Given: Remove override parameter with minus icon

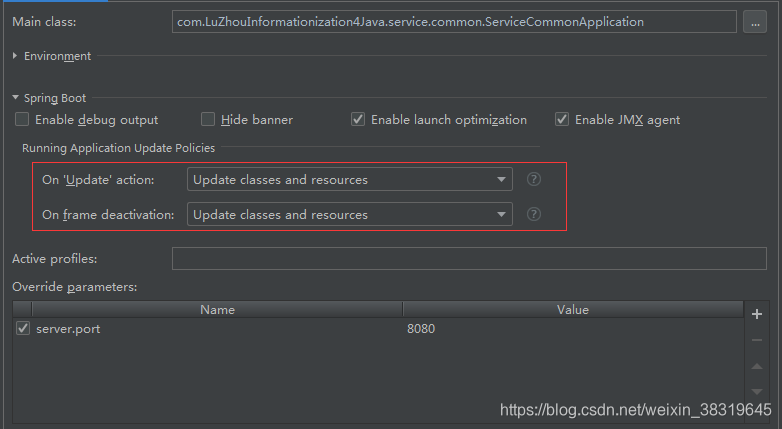Looking at the screenshot, I should click(x=757, y=340).
